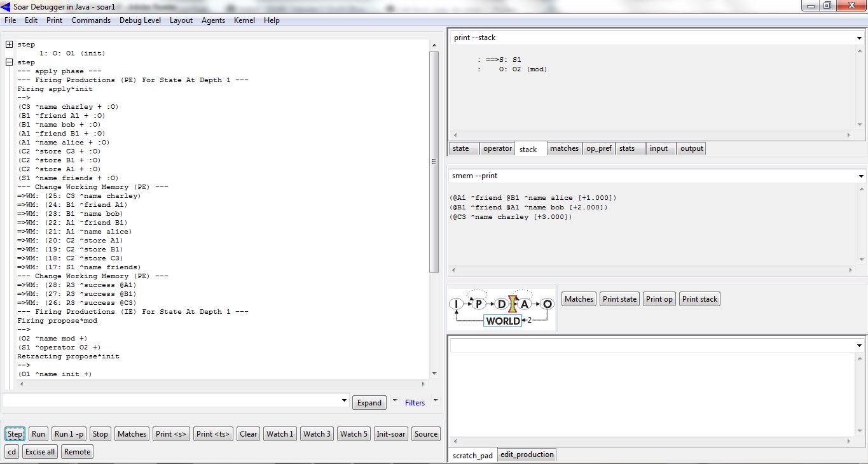Open the command entry combo box dropdown
Image resolution: width=868 pixels, height=464 pixels.
344,401
